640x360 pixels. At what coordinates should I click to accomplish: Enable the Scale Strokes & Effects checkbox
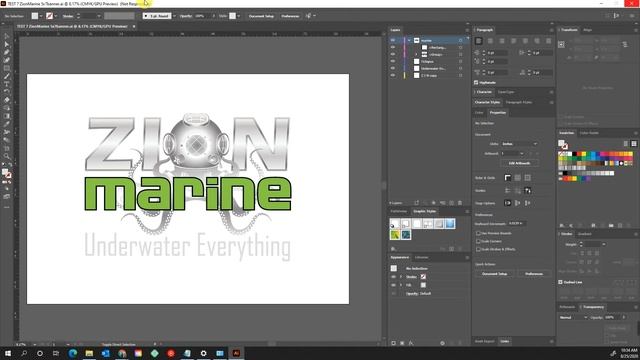[x=478, y=249]
